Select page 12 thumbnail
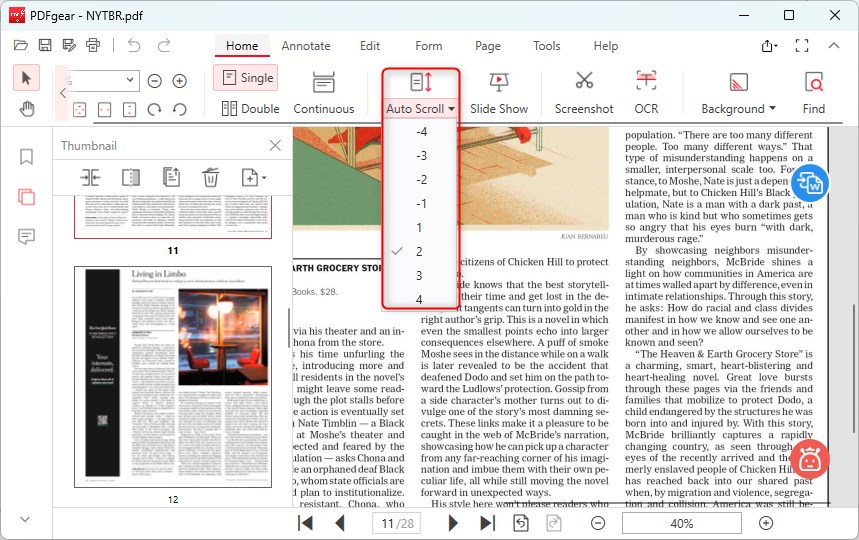This screenshot has width=859, height=540. [173, 377]
